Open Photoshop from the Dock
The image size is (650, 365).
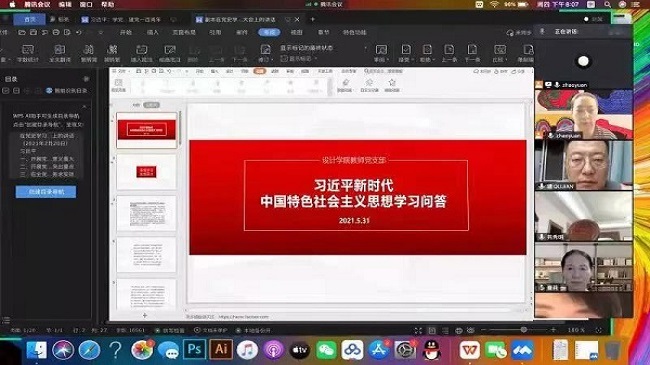(194, 349)
